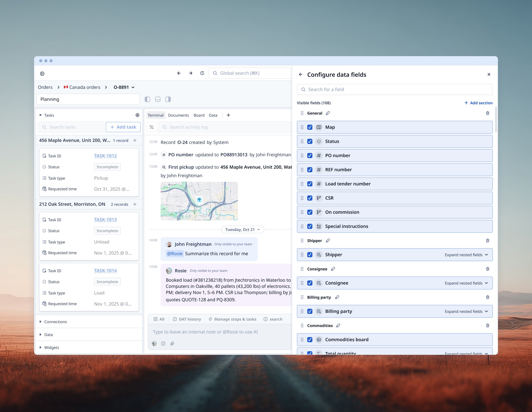The image size is (532, 412).
Task: Click the attachment paperclip icon in the note composer
Action: coord(172,344)
